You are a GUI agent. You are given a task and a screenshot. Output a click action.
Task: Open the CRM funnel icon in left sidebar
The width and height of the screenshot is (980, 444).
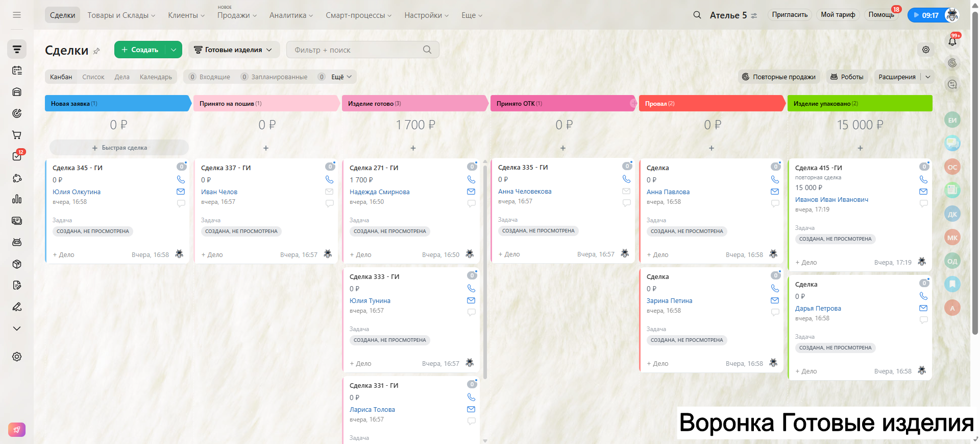pyautogui.click(x=17, y=49)
